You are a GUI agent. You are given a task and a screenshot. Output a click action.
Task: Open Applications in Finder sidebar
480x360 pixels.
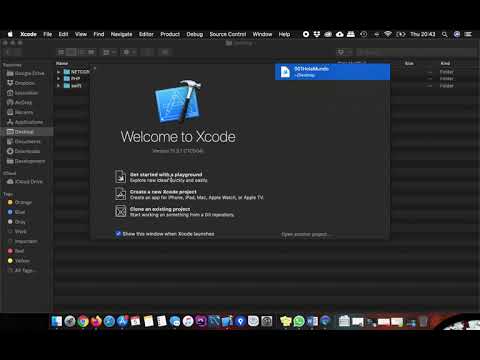tap(25, 122)
